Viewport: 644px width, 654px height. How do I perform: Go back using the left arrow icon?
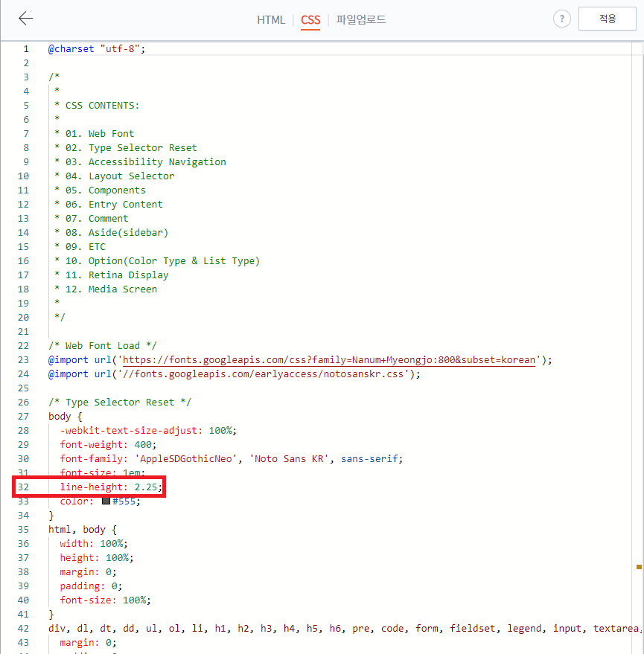(x=25, y=19)
